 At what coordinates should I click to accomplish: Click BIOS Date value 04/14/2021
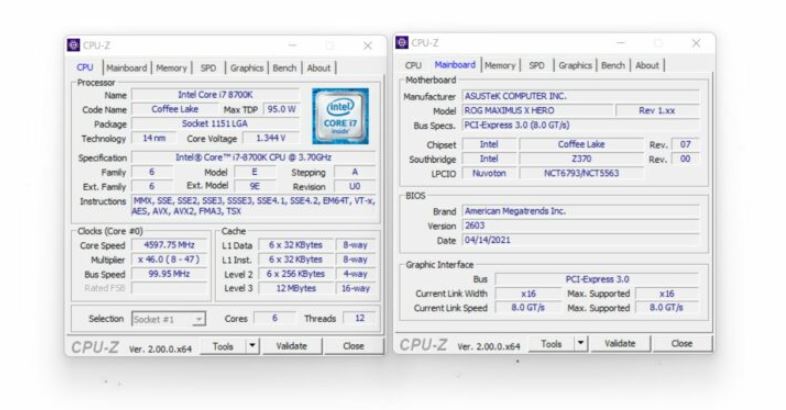point(580,240)
